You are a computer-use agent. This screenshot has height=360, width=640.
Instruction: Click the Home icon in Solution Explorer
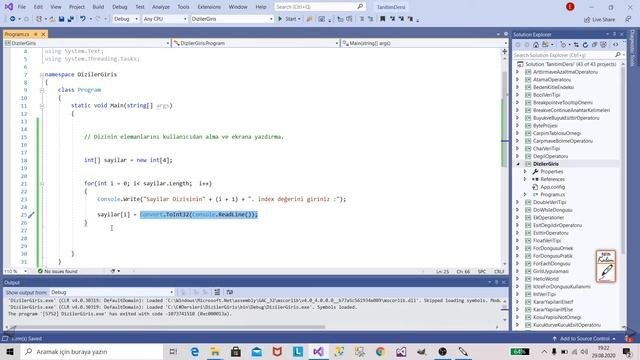point(536,45)
